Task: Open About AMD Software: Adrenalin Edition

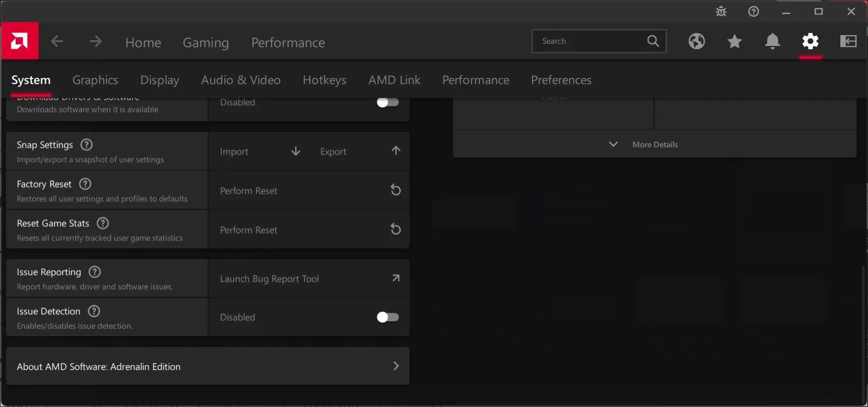Action: (208, 366)
